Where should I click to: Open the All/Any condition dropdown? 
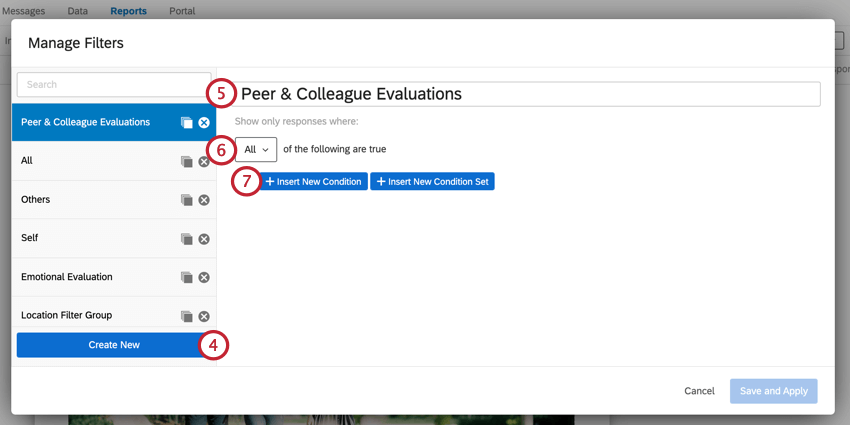click(256, 150)
